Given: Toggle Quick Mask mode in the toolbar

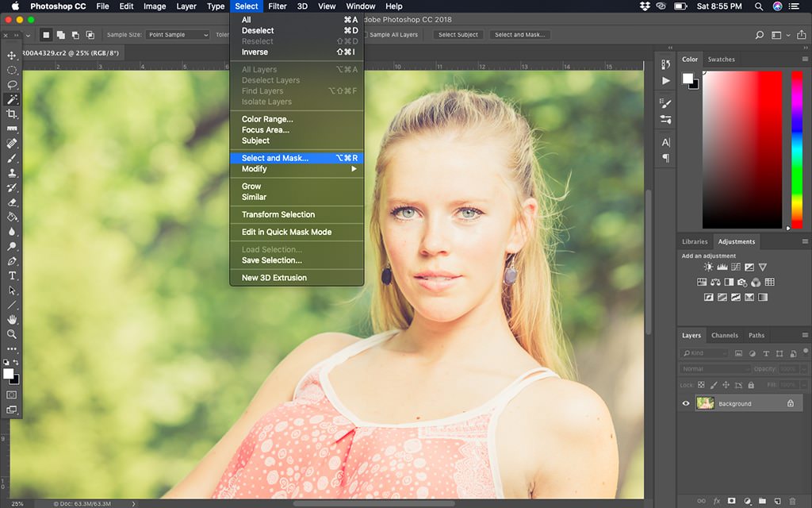Looking at the screenshot, I should [11, 394].
